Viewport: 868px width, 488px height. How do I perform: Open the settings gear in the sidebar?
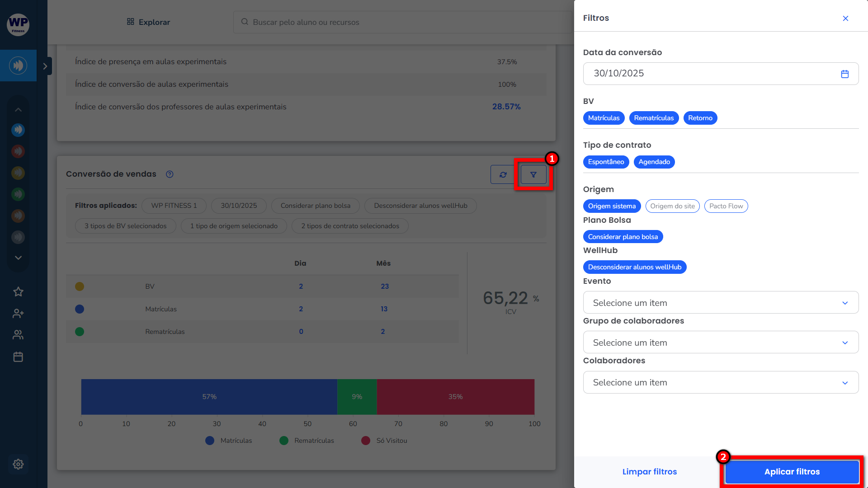click(x=18, y=464)
